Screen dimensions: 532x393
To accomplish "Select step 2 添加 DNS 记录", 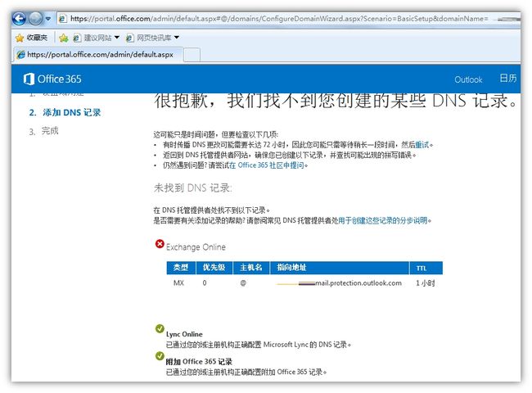I will 65,112.
